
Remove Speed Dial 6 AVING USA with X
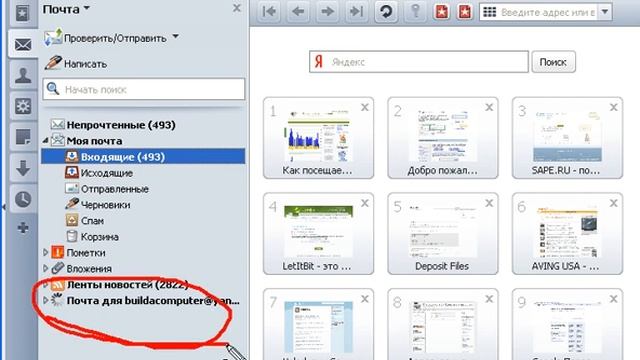point(613,203)
